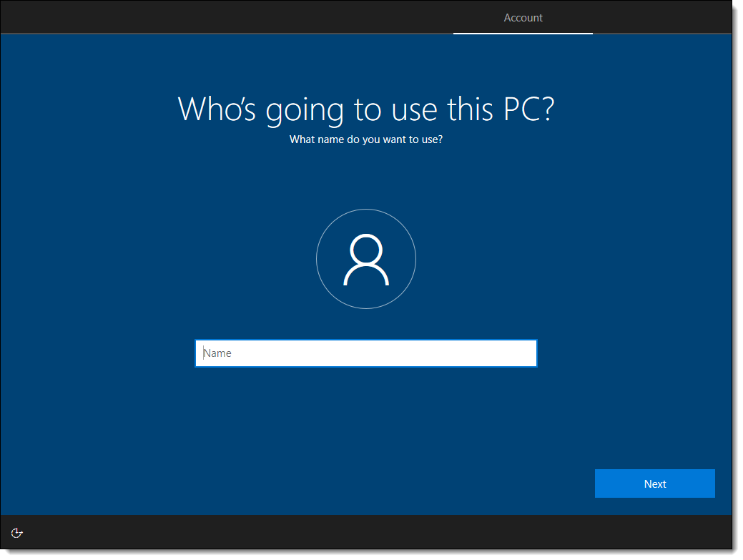
Task: Switch to the Account tab
Action: click(523, 18)
